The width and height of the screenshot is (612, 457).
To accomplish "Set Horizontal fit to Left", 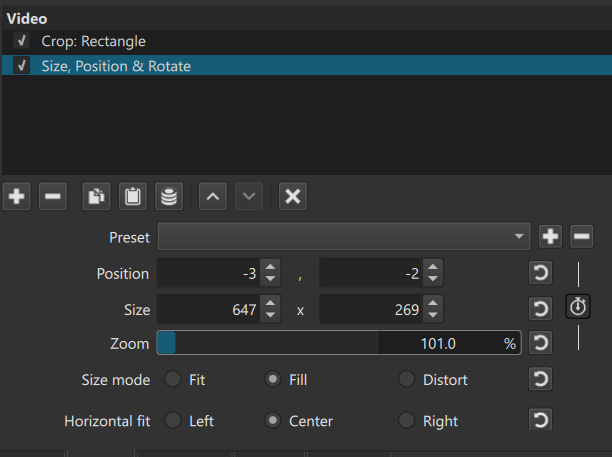I will coord(172,421).
